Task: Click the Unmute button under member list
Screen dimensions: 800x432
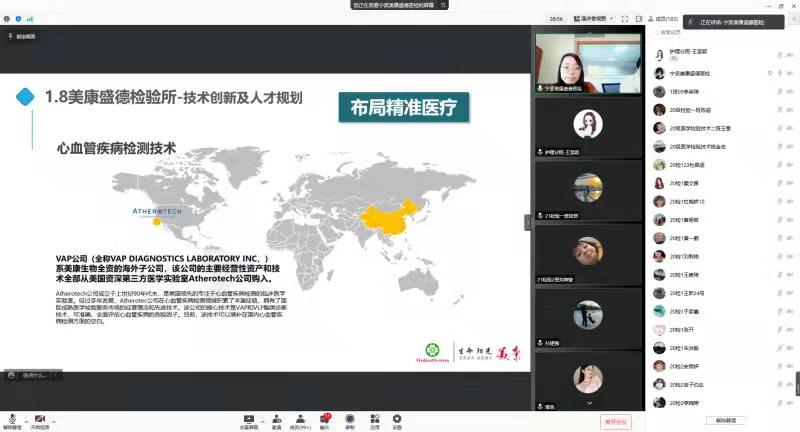Action: coord(726,420)
